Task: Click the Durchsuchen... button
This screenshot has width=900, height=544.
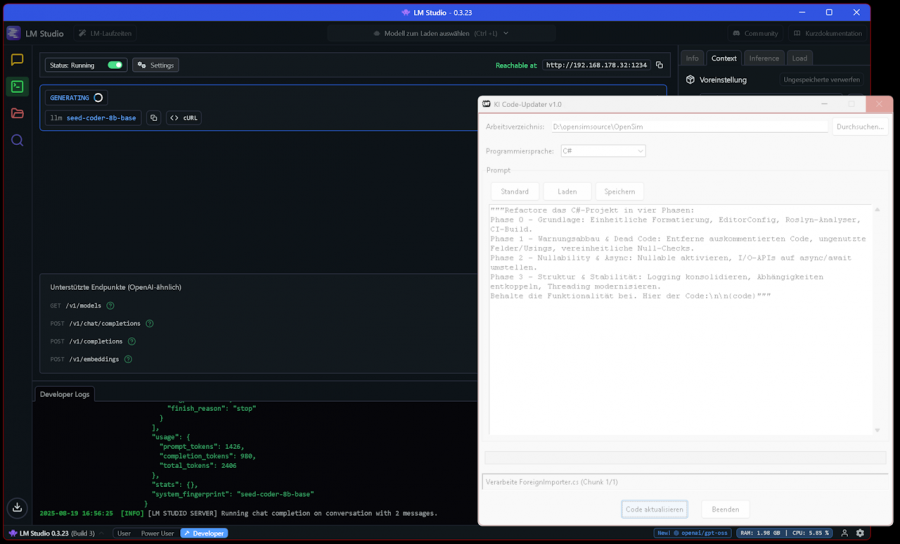Action: click(859, 126)
